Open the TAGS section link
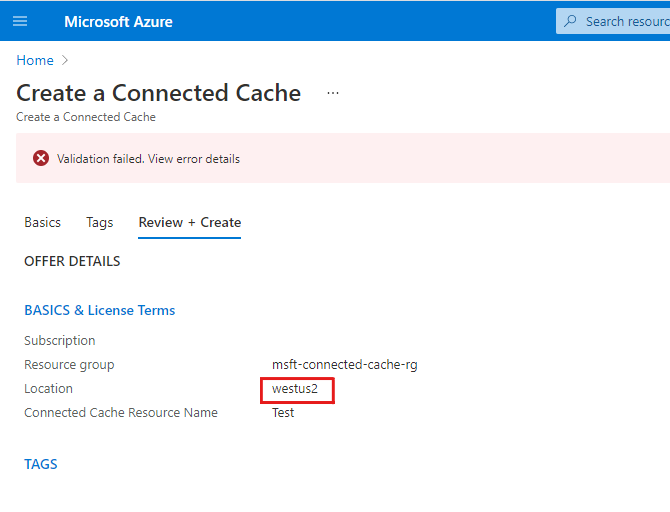 pos(41,464)
